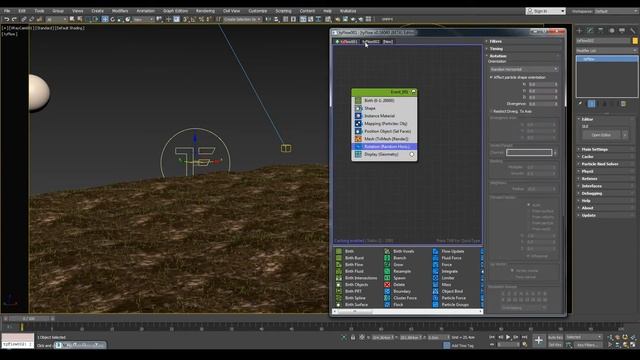Click the Sign In button

point(545,11)
